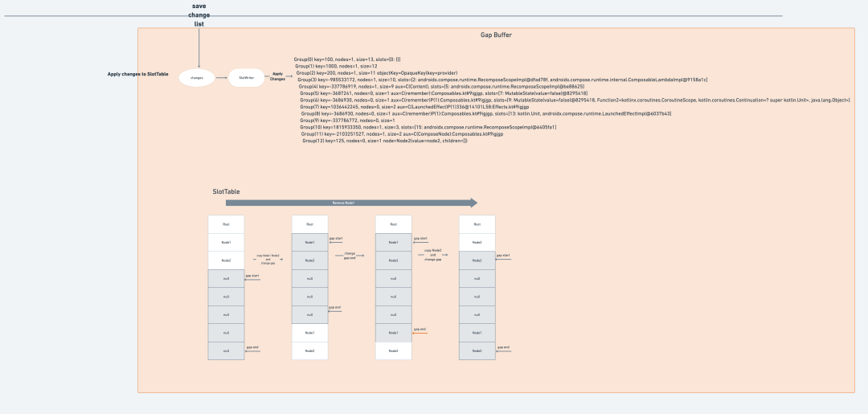Screen dimensions: 868x414
Task: Click 'copy Node1 Node2 and change gap' label
Action: (268, 259)
